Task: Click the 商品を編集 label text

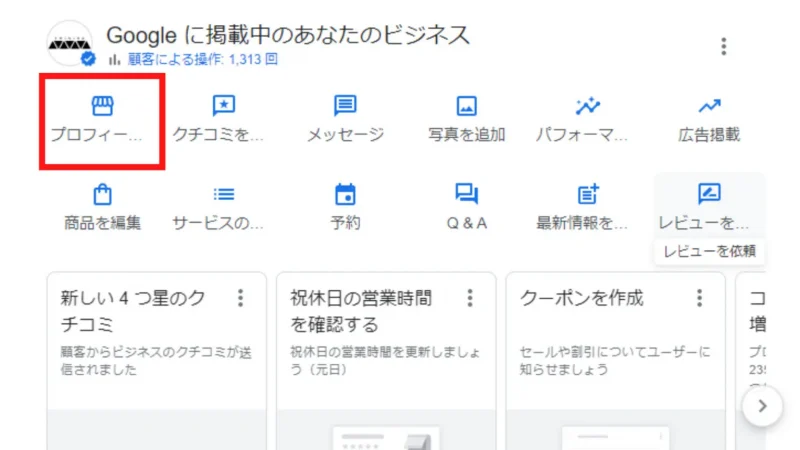Action: click(x=103, y=223)
